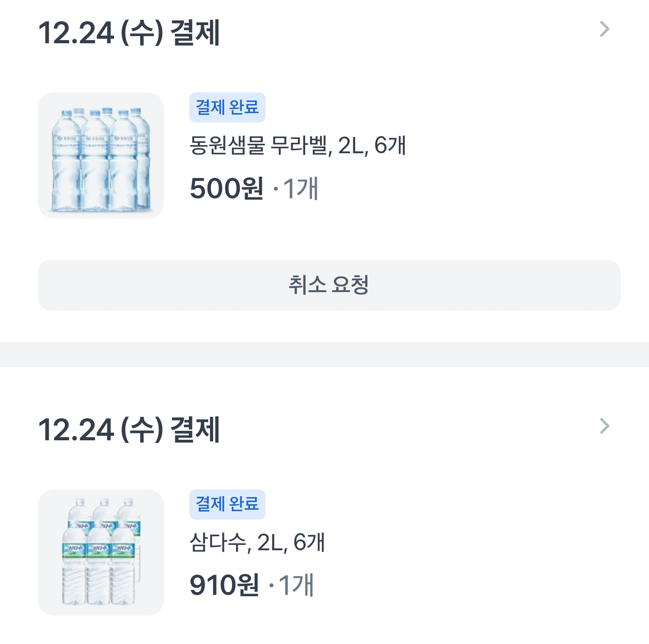The height and width of the screenshot is (644, 649).
Task: Select second order header 12.24 (수) 결제
Action: coord(129,429)
